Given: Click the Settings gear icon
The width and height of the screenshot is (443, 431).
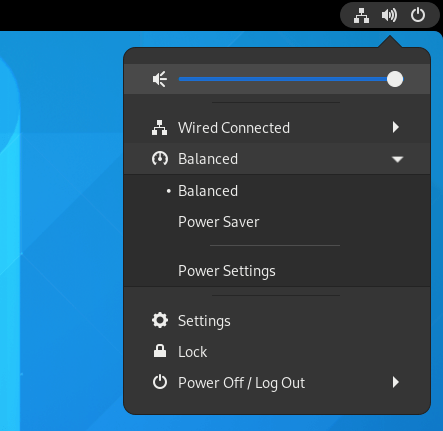Looking at the screenshot, I should pos(160,321).
